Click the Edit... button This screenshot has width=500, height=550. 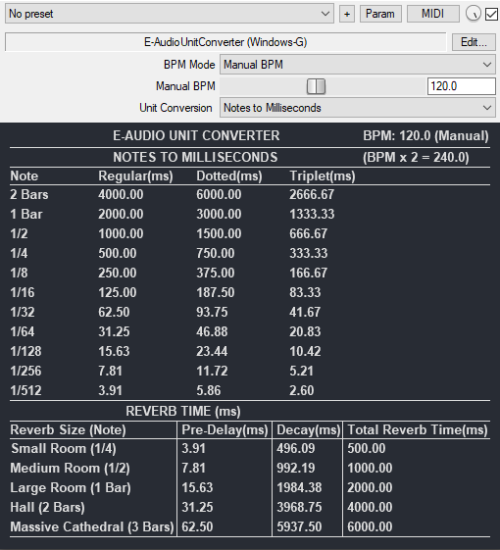point(473,42)
